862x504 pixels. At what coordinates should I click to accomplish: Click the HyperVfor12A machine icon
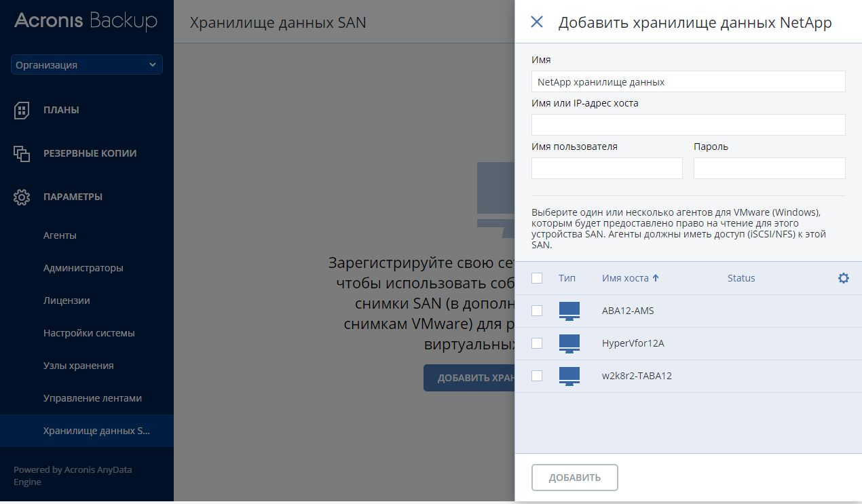coord(569,343)
